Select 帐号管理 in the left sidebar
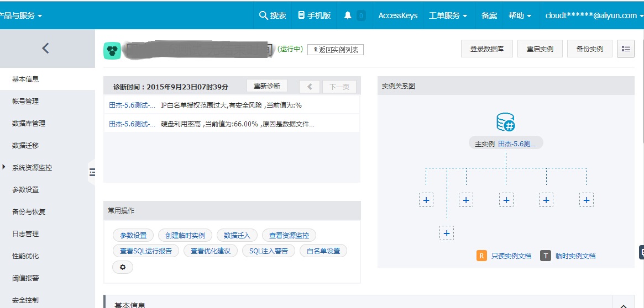 click(25, 101)
